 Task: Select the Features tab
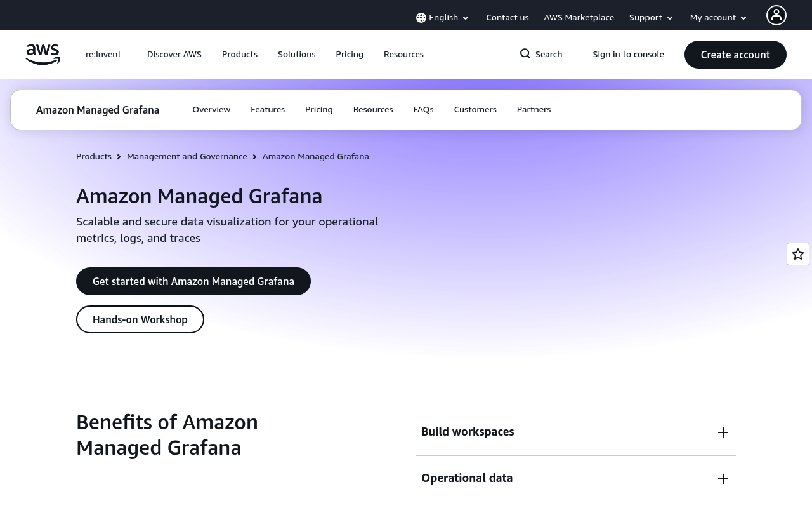[268, 110]
